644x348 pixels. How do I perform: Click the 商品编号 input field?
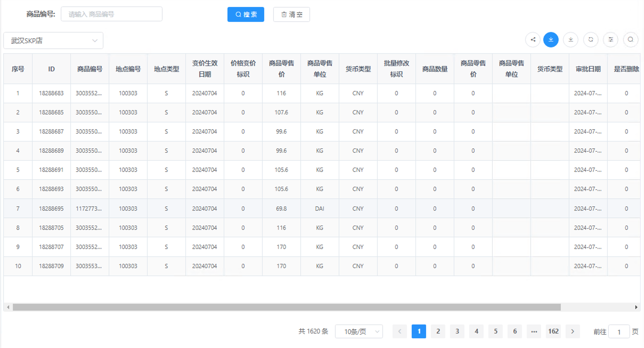point(112,14)
